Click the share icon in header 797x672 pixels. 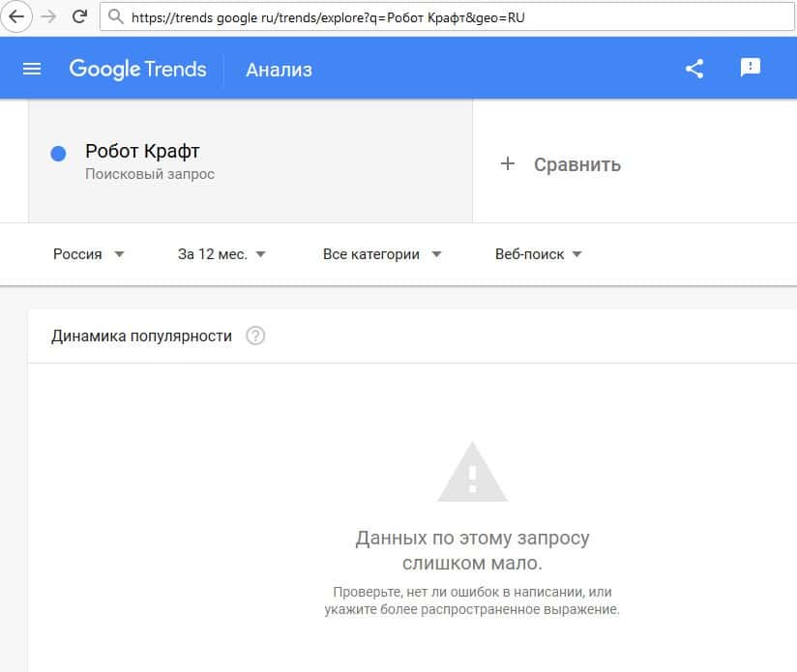[x=694, y=69]
